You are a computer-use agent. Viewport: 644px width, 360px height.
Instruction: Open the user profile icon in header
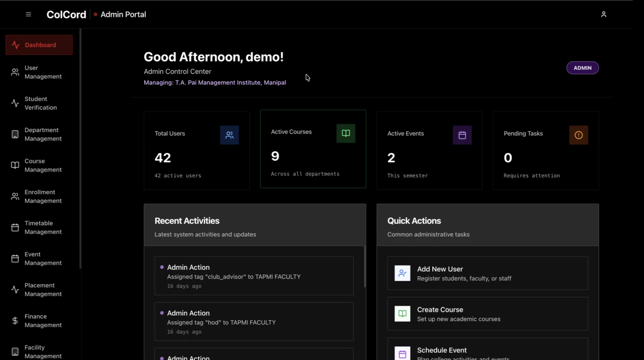[x=604, y=14]
